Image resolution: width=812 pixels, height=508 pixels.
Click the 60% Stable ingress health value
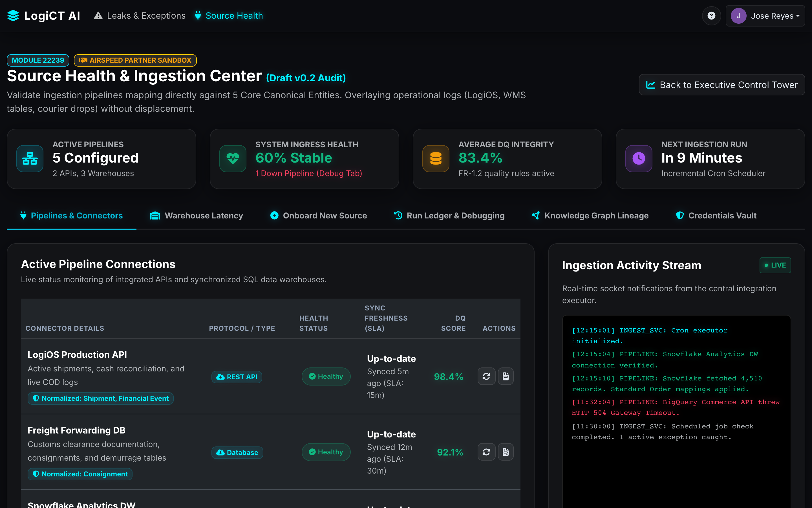click(294, 157)
